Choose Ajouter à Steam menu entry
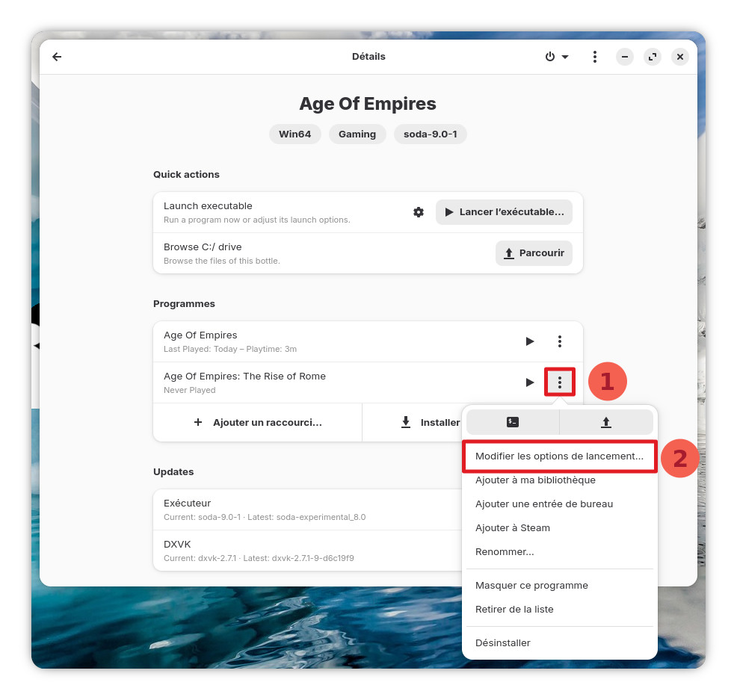Viewport: 737px width, 700px height. coord(513,528)
